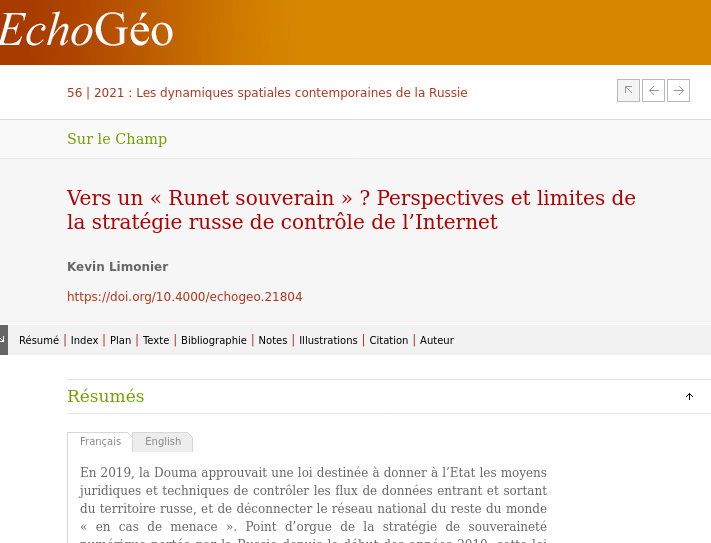The image size is (711, 543).
Task: Open the Sur le Champ section link
Action: point(117,139)
